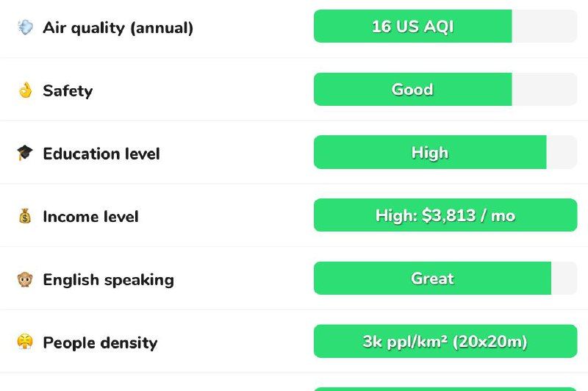The width and height of the screenshot is (588, 391).
Task: Select the Air quality (annual) label
Action: (x=118, y=28)
